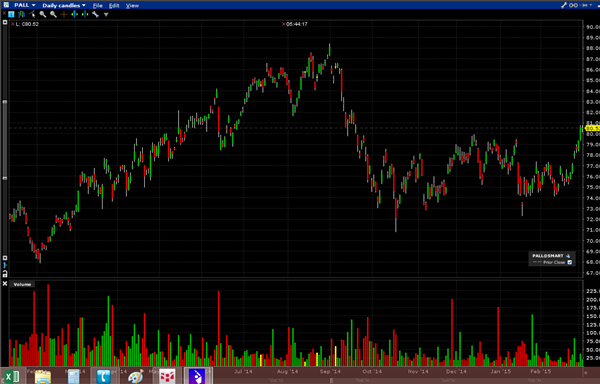Open File Explorer from the taskbar
This screenshot has height=384, width=600.
coord(42,376)
